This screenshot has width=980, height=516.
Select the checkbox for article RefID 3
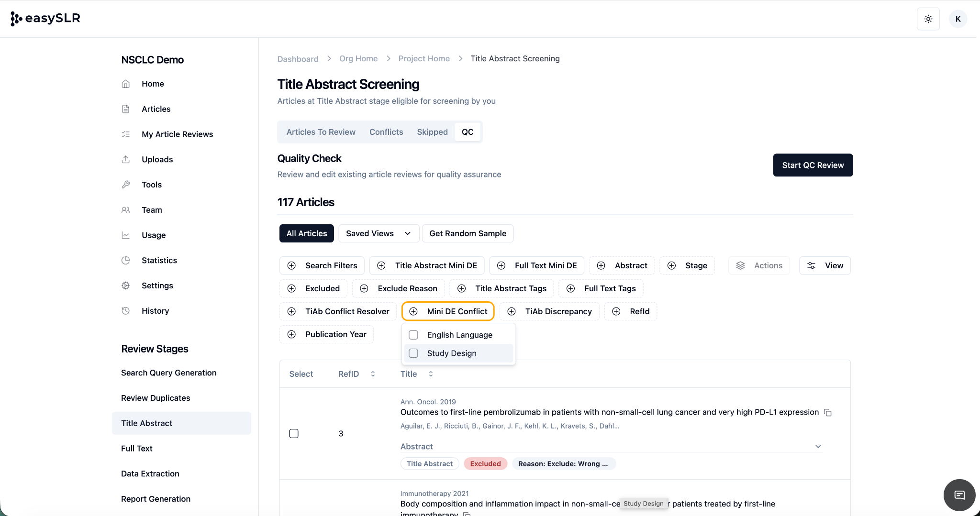tap(294, 434)
